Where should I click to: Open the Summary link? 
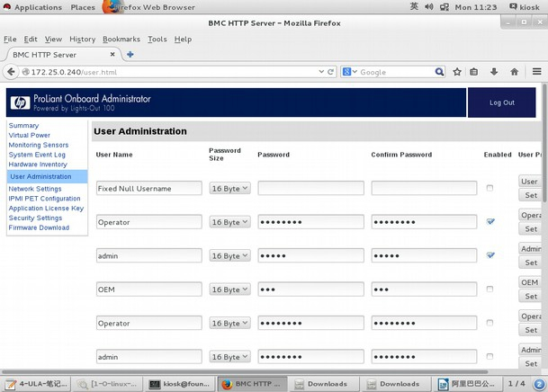coord(23,125)
